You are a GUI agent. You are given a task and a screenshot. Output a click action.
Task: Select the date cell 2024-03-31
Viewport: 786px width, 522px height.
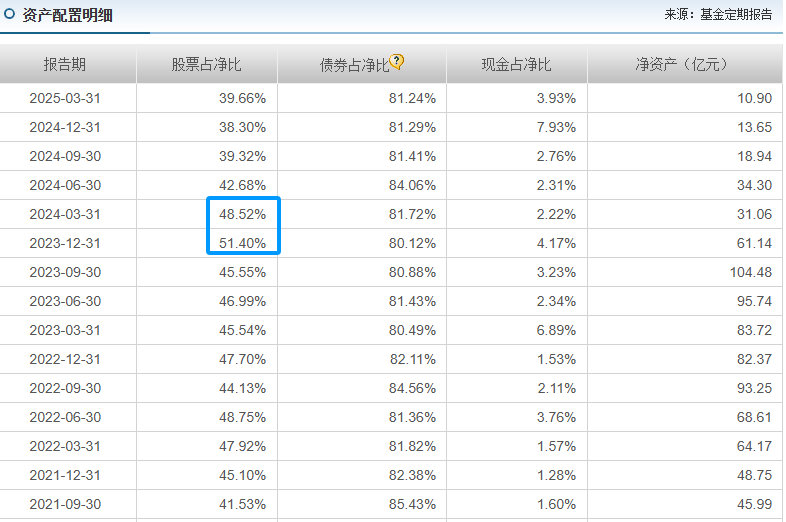[x=65, y=215]
